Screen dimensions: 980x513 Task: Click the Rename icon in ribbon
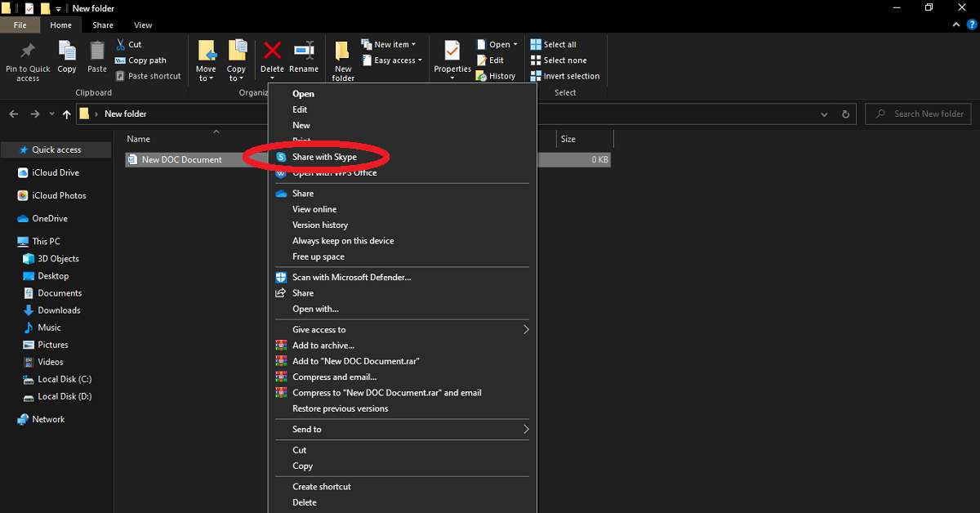[304, 51]
